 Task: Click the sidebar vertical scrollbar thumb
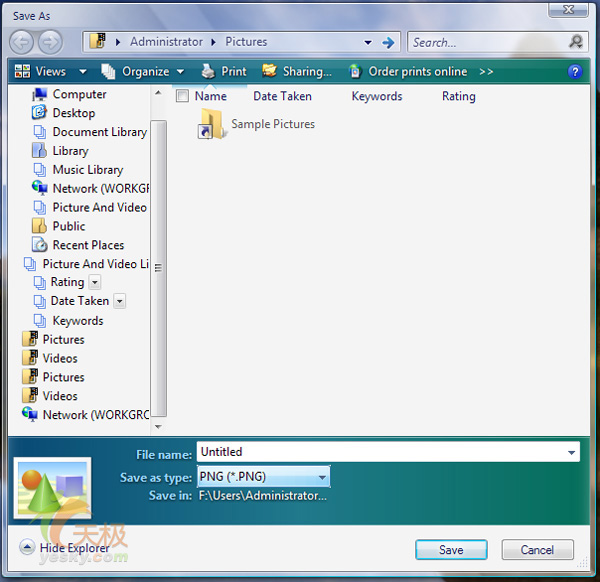click(158, 268)
